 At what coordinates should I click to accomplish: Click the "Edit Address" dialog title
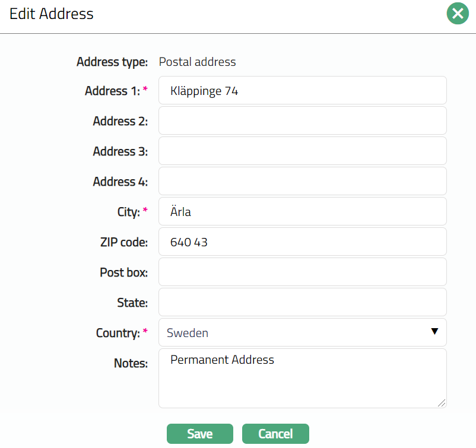(52, 14)
